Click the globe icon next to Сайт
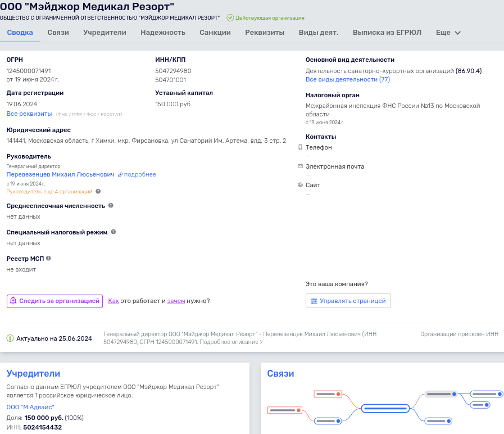 pyautogui.click(x=300, y=184)
